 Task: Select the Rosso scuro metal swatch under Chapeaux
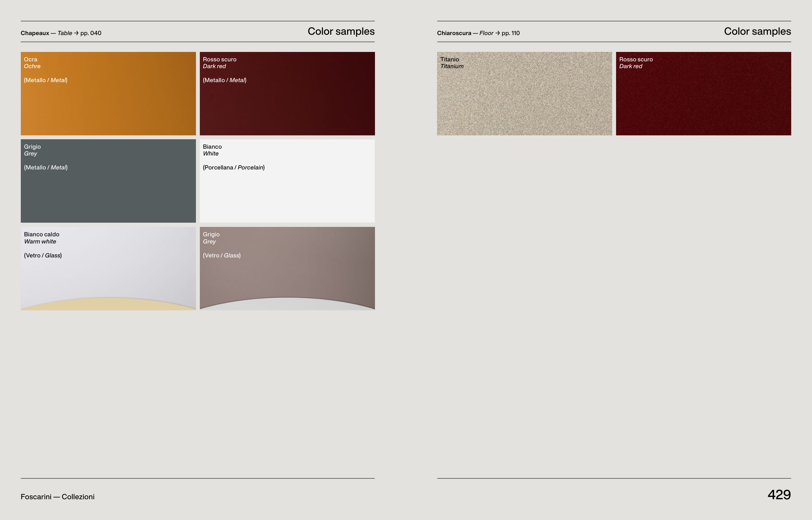click(287, 101)
